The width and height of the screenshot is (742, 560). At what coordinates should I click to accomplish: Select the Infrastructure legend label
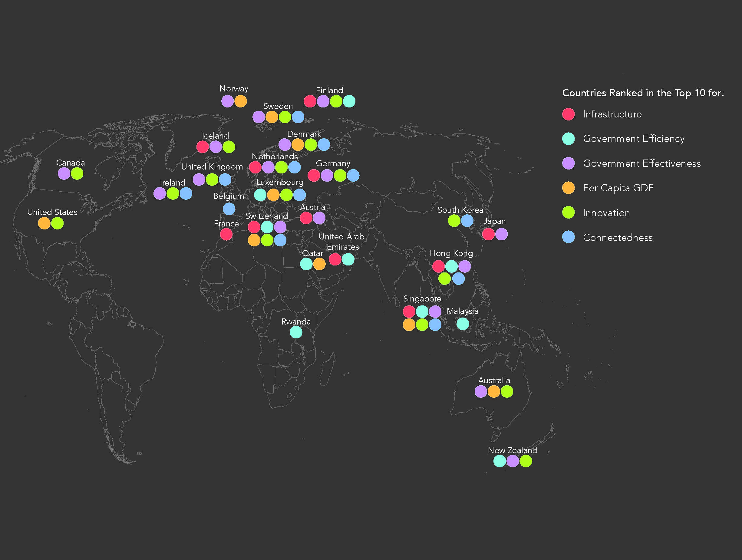pos(612,114)
